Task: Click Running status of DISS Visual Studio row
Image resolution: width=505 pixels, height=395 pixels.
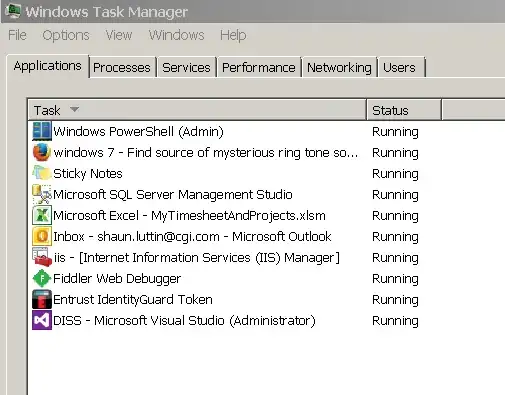Action: (395, 321)
